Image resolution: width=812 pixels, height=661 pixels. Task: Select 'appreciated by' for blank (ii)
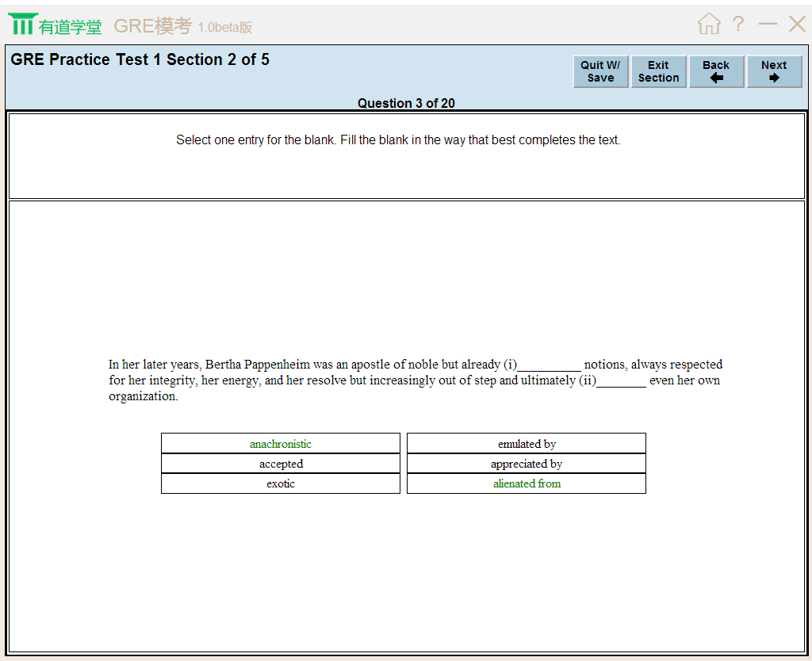click(527, 464)
